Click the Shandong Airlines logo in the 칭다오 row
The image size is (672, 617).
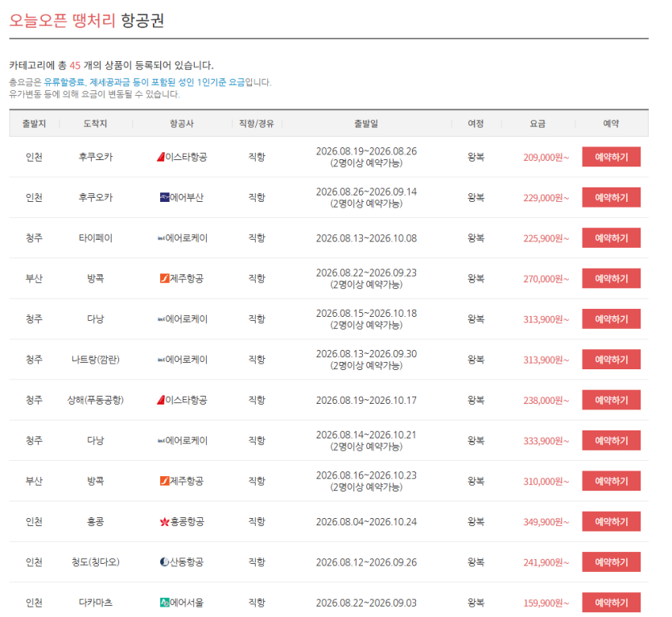pos(164,562)
